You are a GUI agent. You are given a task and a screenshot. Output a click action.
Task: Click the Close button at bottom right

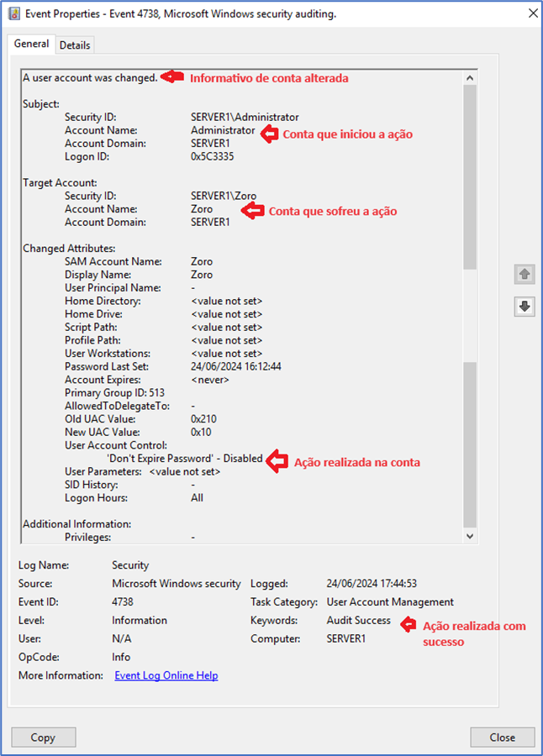tap(502, 737)
